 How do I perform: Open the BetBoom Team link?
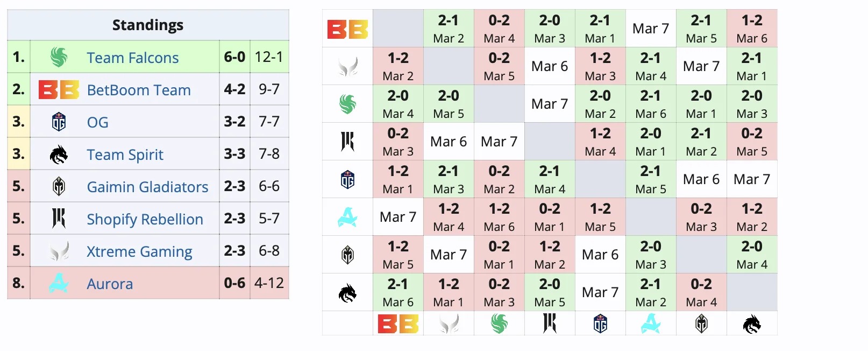point(139,90)
